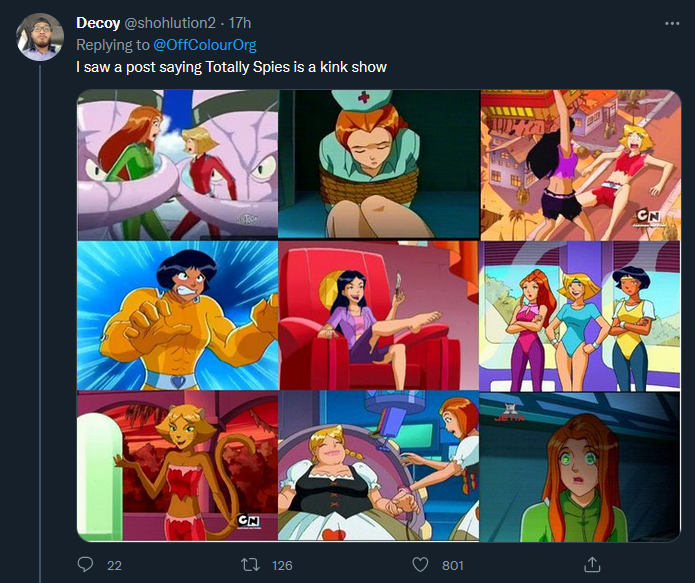The width and height of the screenshot is (695, 583).
Task: Click the reply speech bubble icon
Action: click(x=86, y=564)
